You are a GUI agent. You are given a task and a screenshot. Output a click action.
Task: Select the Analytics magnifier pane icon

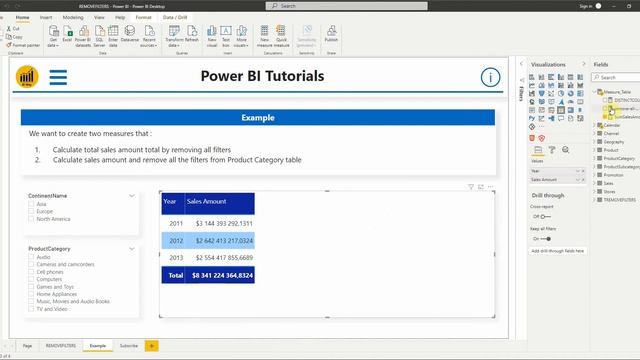[565, 150]
